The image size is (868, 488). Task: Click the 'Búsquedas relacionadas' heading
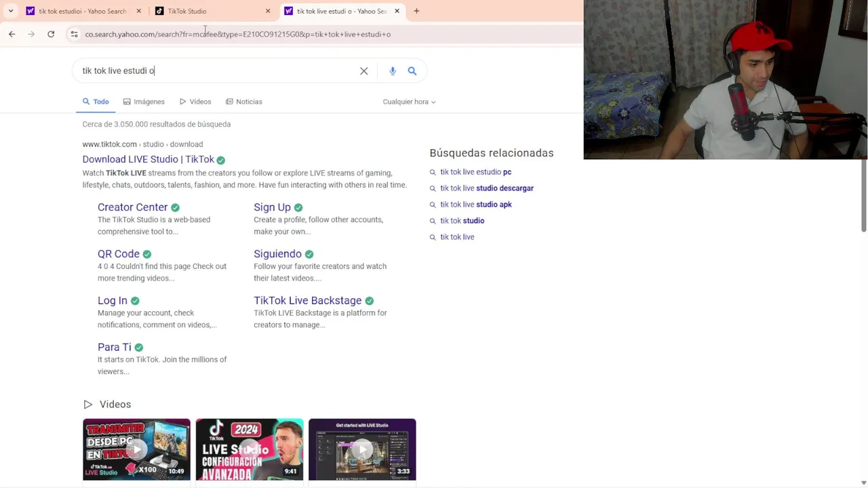click(x=492, y=153)
